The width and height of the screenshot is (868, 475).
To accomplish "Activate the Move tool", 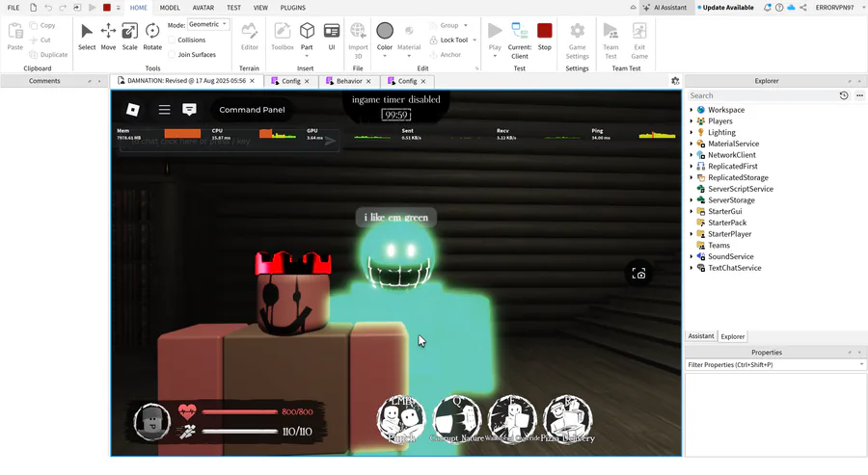I will 108,37.
